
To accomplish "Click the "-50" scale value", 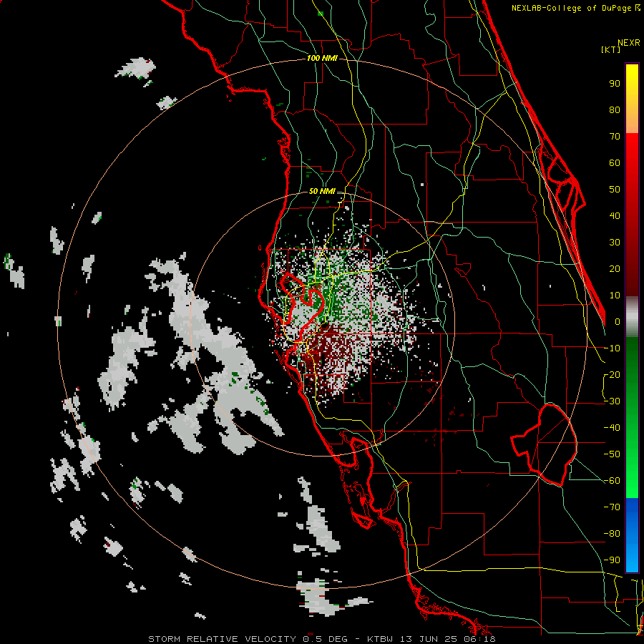I will 612,454.
